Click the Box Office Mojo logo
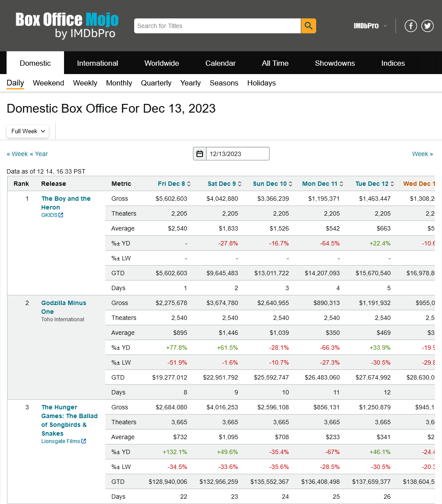442x504 pixels. (x=67, y=25)
